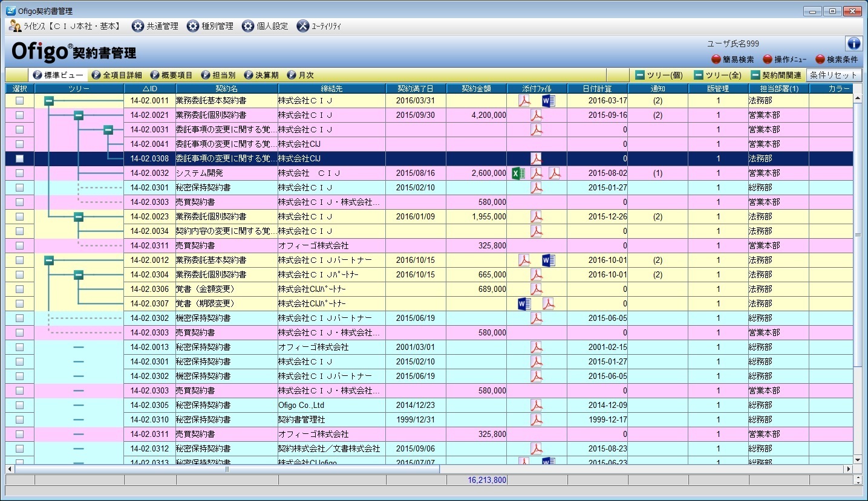Open PDF attachment for Ofigo Co.,Ltd contract

537,406
